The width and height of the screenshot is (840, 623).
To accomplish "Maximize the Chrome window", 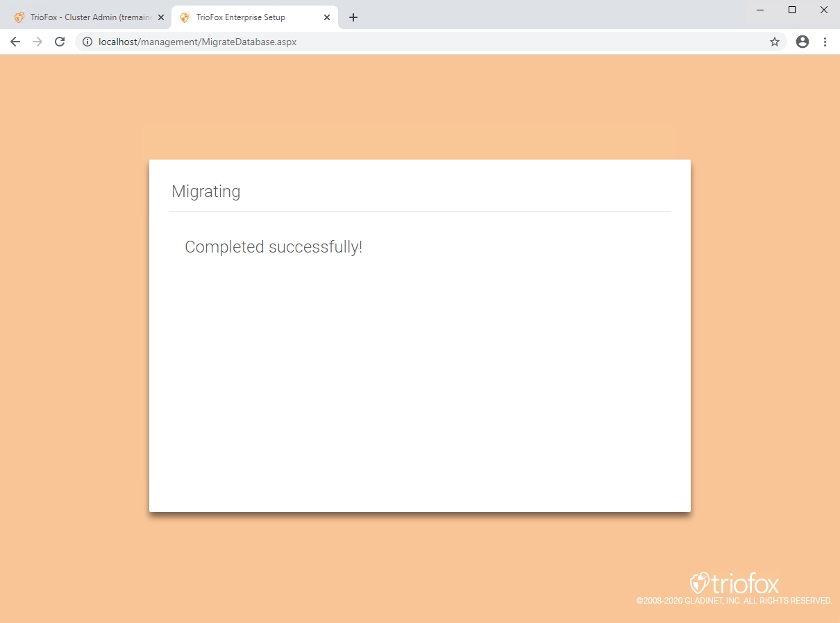I will pos(792,10).
